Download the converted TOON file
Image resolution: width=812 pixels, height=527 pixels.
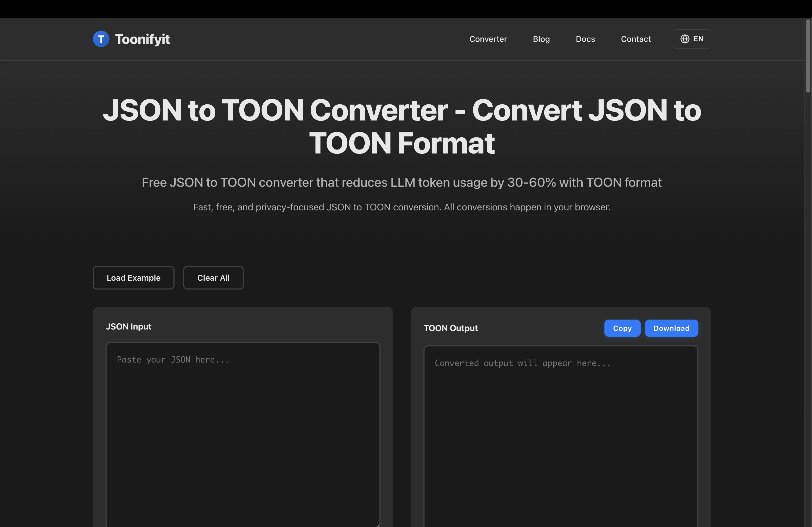pyautogui.click(x=671, y=328)
